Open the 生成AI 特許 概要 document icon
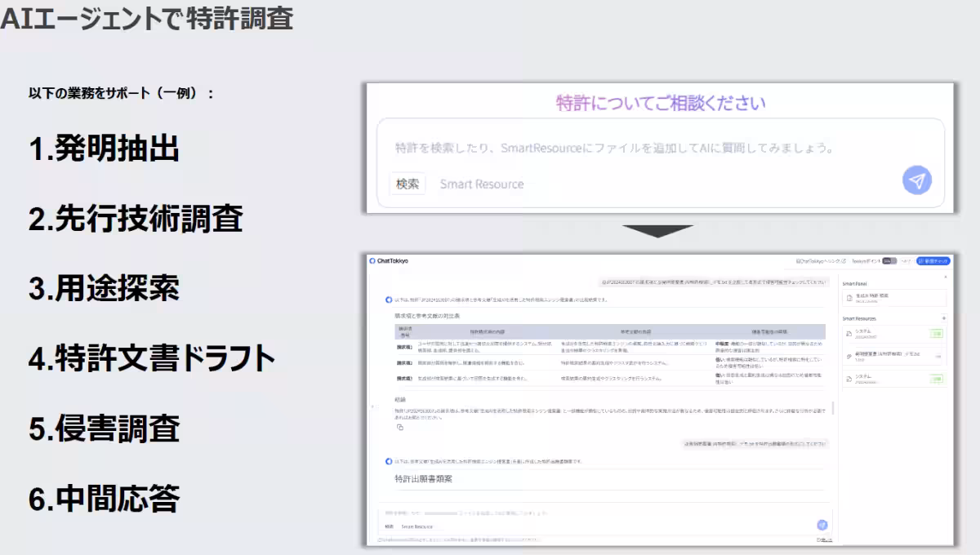This screenshot has height=555, width=980. 849,299
